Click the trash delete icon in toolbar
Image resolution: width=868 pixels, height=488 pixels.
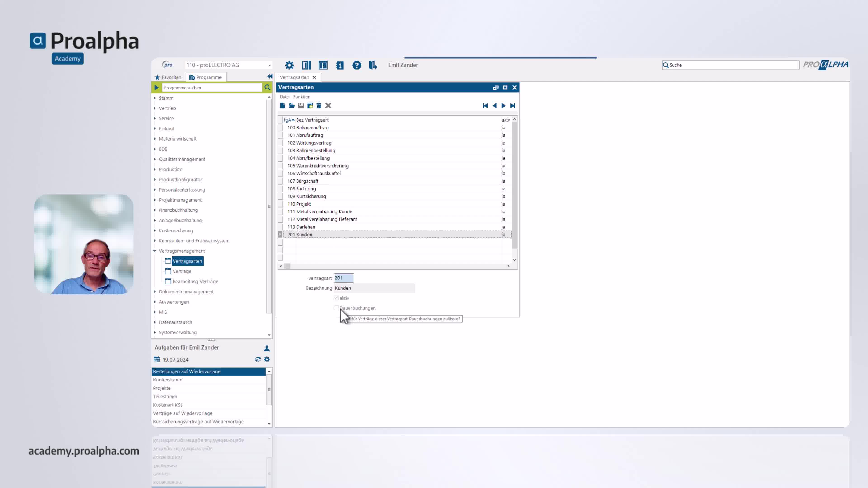pos(319,106)
